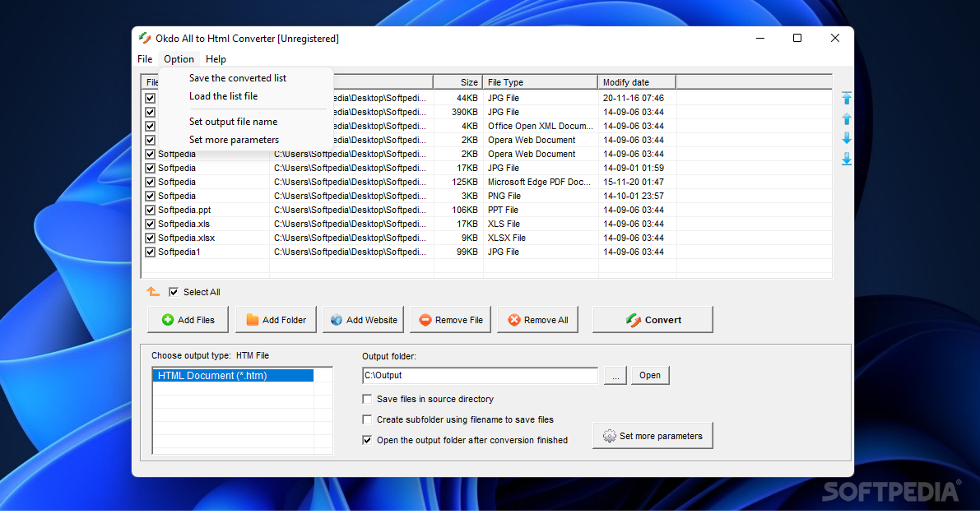This screenshot has width=980, height=514.
Task: Sort list by File Type column header
Action: point(540,81)
